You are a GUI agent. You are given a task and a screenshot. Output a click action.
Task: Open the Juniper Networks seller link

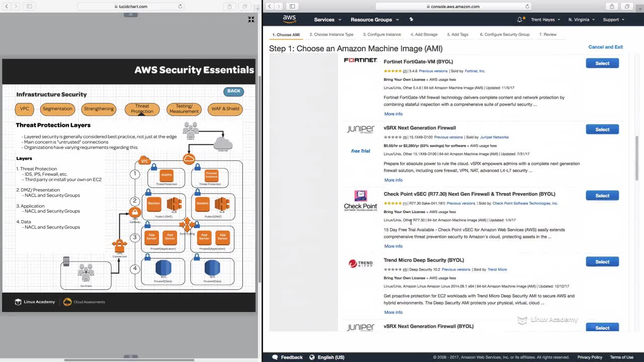point(494,137)
